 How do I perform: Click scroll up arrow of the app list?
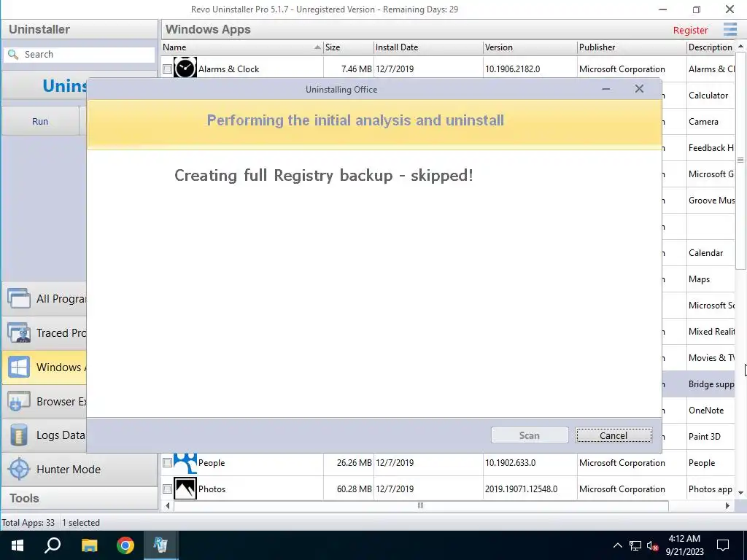741,46
